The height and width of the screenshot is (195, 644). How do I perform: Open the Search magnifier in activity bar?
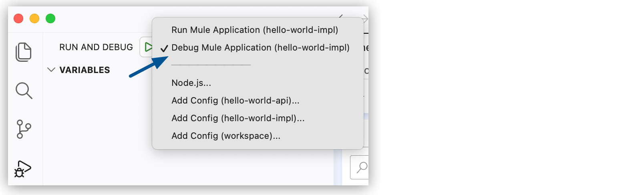tap(24, 91)
